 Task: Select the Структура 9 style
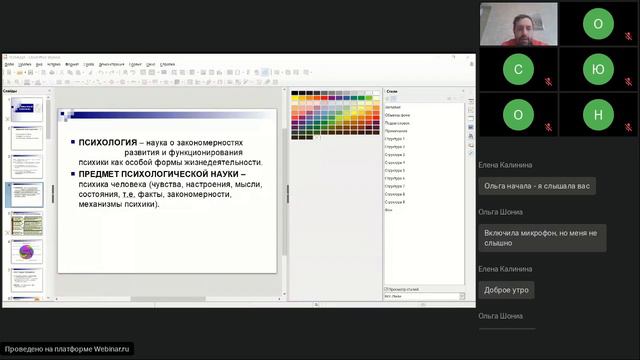[395, 202]
